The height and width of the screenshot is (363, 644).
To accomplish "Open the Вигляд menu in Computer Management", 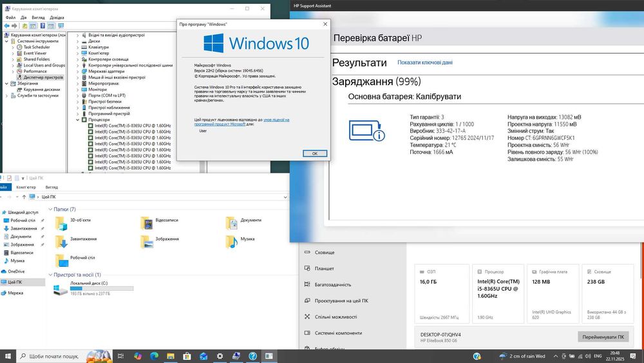I will tap(38, 17).
